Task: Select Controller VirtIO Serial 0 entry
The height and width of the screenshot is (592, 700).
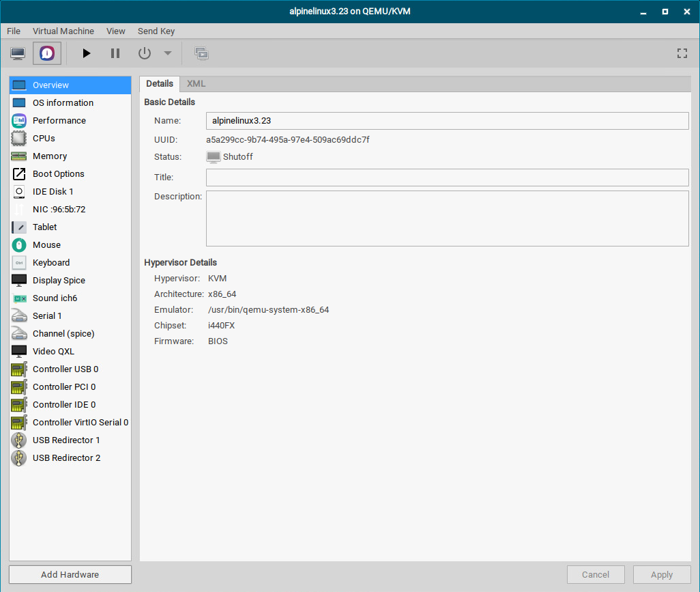Action: pos(70,423)
